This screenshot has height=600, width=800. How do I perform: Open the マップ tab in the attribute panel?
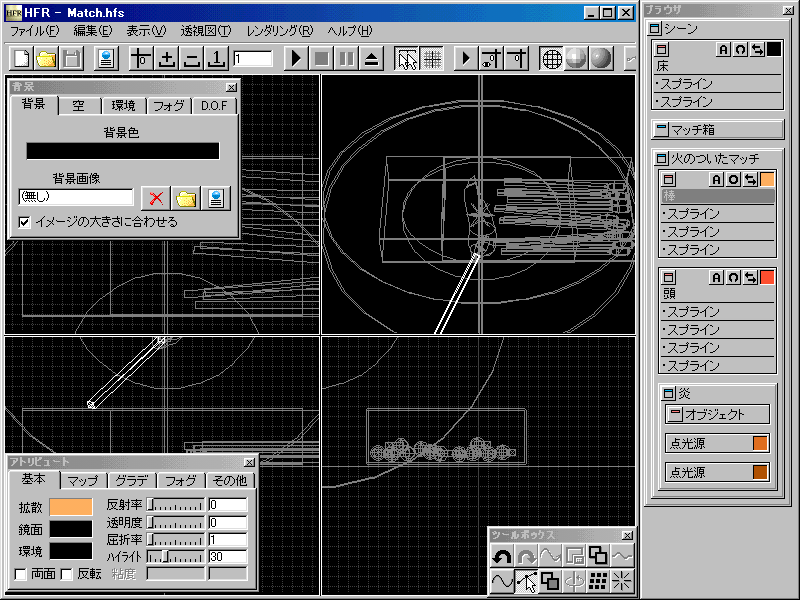tap(83, 481)
